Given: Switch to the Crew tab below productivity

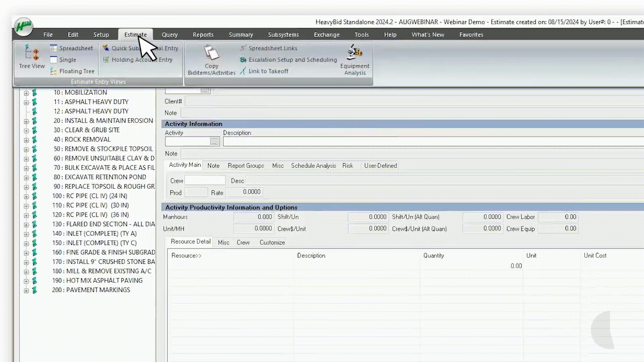Looking at the screenshot, I should click(243, 242).
